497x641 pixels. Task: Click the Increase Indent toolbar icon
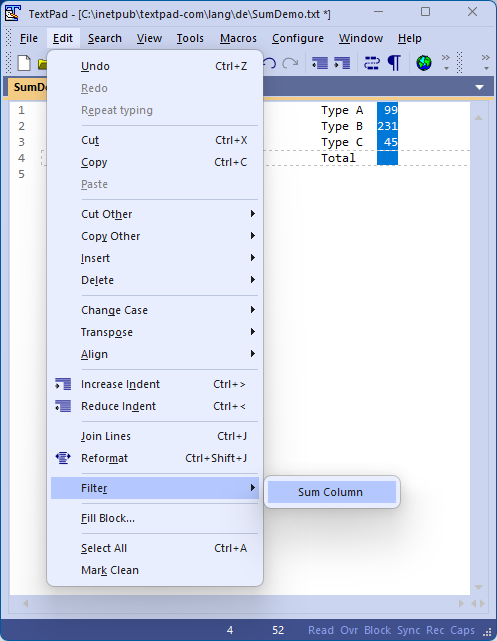point(342,63)
